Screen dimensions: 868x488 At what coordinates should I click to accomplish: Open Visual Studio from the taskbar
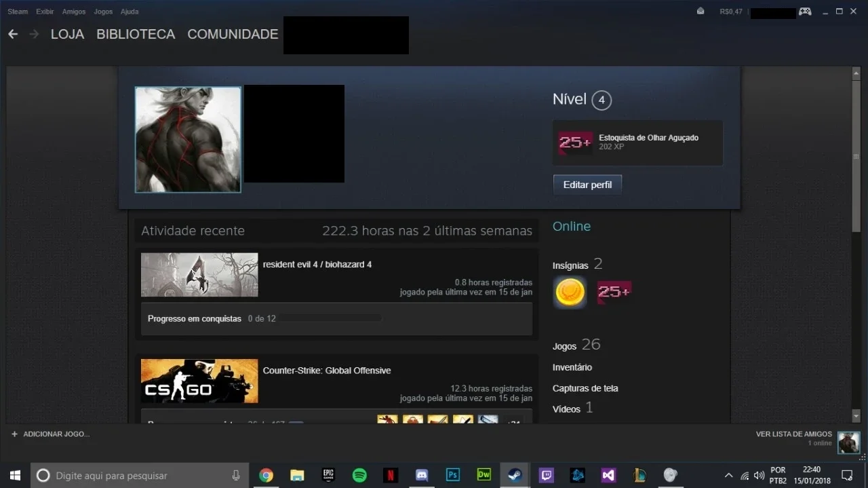608,475
